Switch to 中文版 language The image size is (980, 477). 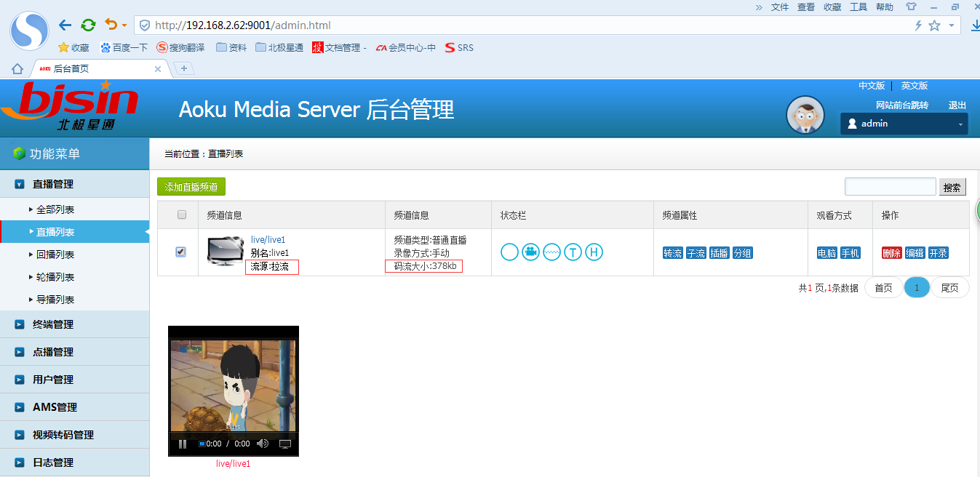[872, 86]
